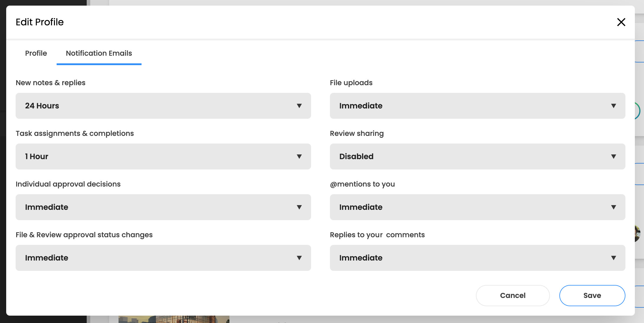
Task: Click the File uploads dropdown arrow icon
Action: pyautogui.click(x=614, y=106)
